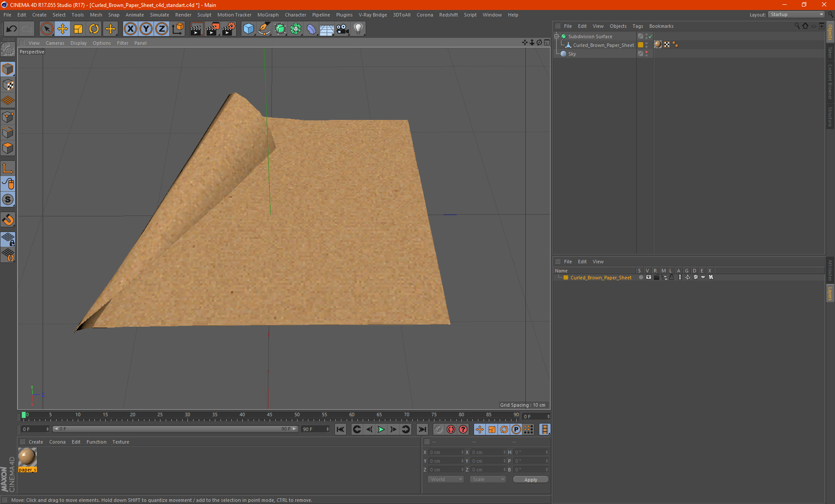The width and height of the screenshot is (835, 504).
Task: Add a Subdivision Surface generator icon
Action: 280,29
